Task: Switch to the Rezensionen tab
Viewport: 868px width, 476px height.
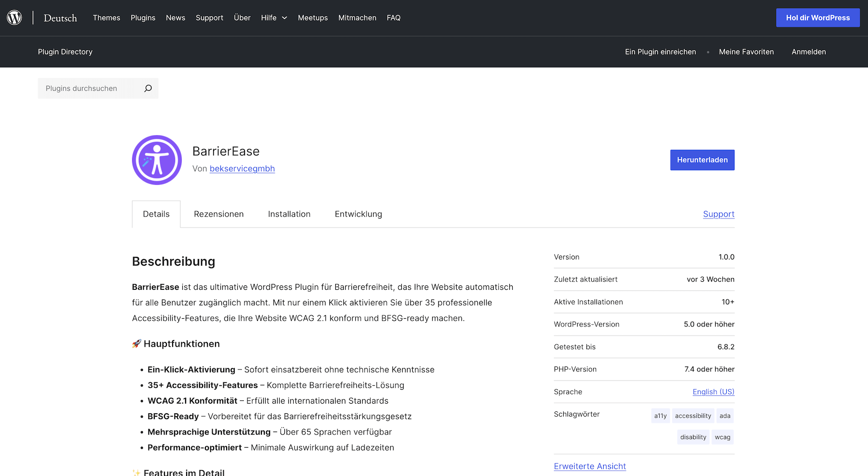Action: 219,214
